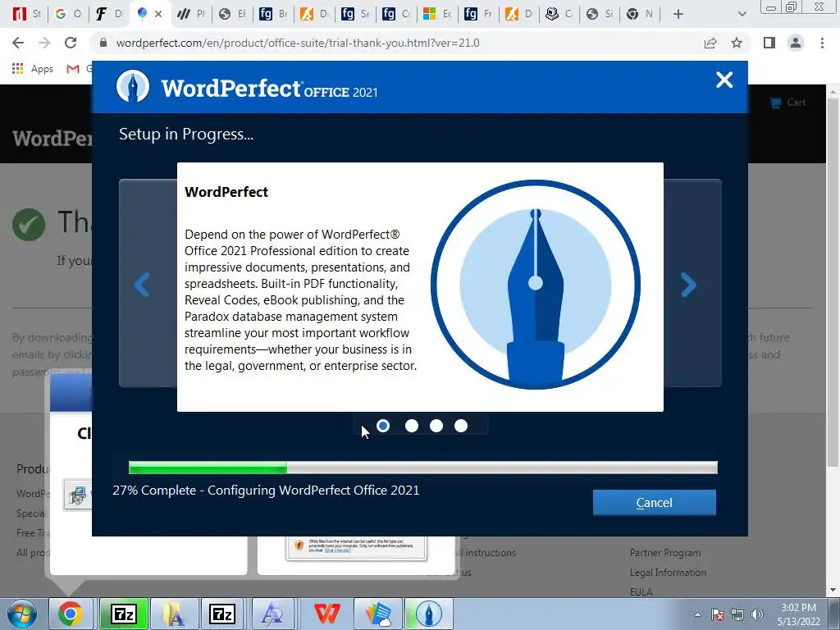Open the folder with A taskbar icon
840x630 pixels.
[x=174, y=614]
